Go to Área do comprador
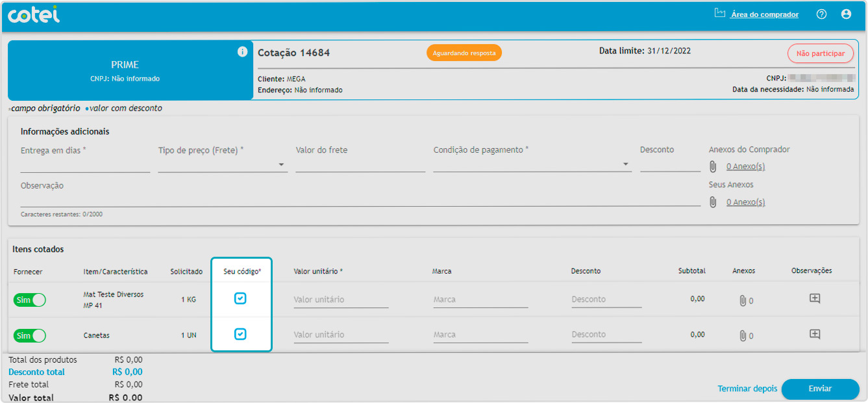This screenshot has width=868, height=403. 763,14
